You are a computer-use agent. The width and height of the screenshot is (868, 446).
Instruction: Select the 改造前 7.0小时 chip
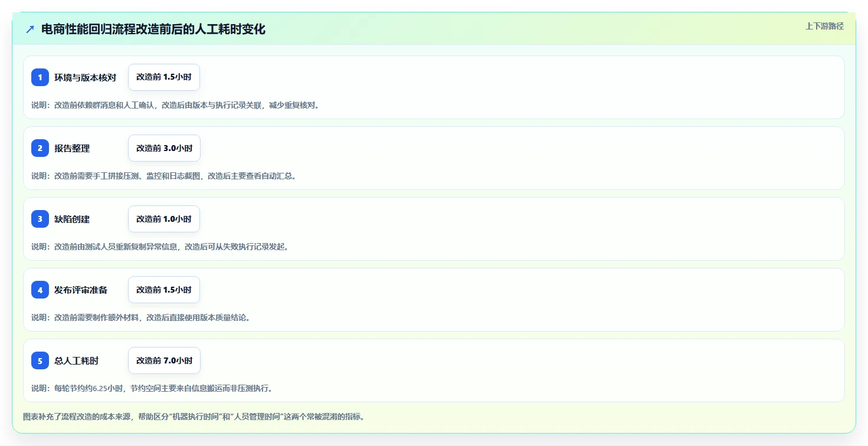click(164, 360)
